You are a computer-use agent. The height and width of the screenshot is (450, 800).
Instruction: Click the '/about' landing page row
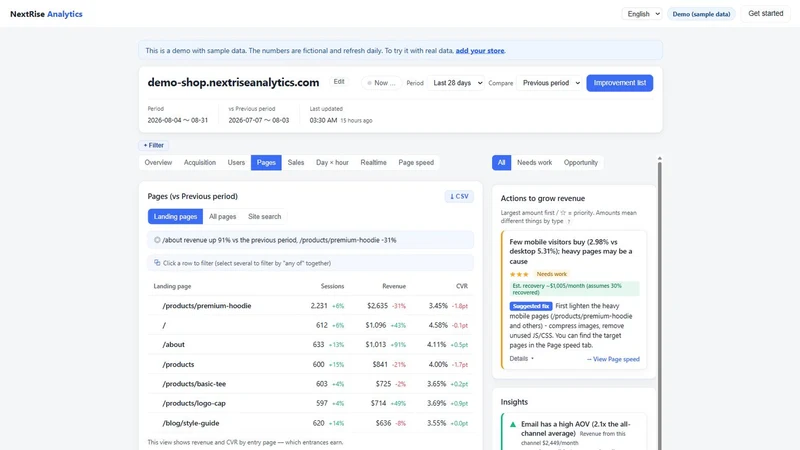pos(311,344)
